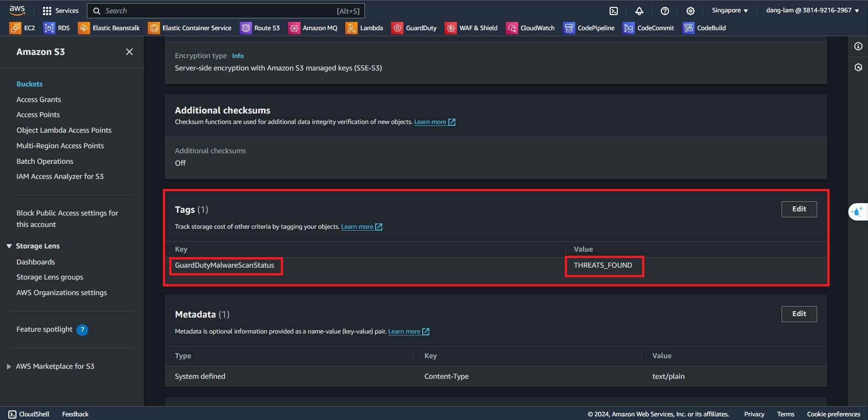Collapse the Storage Lens section
The width and height of the screenshot is (868, 420).
(9, 246)
